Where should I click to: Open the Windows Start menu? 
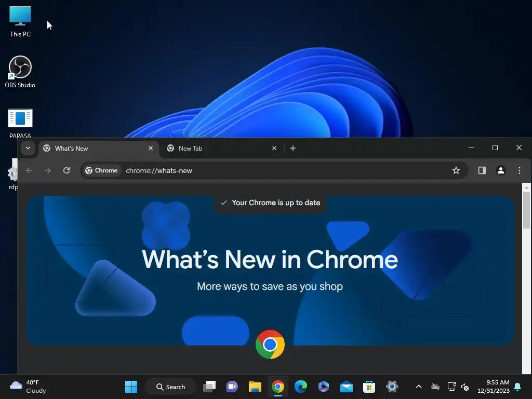coord(131,387)
